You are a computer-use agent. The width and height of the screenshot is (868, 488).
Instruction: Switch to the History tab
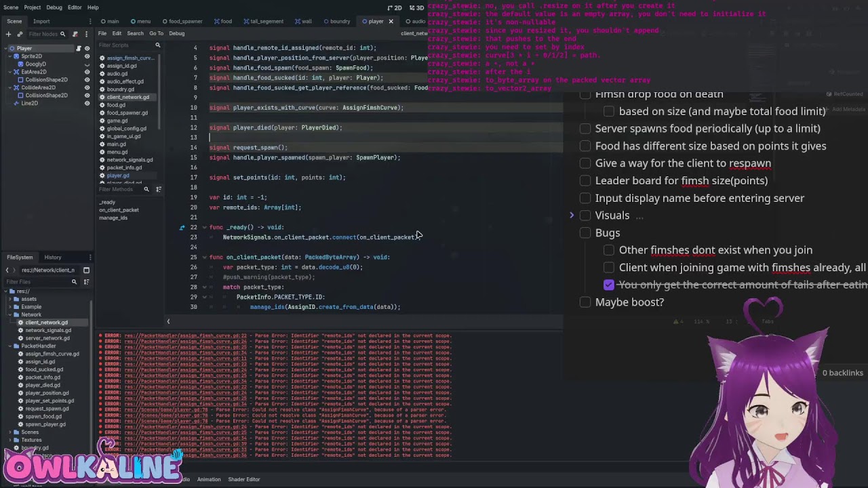click(53, 258)
